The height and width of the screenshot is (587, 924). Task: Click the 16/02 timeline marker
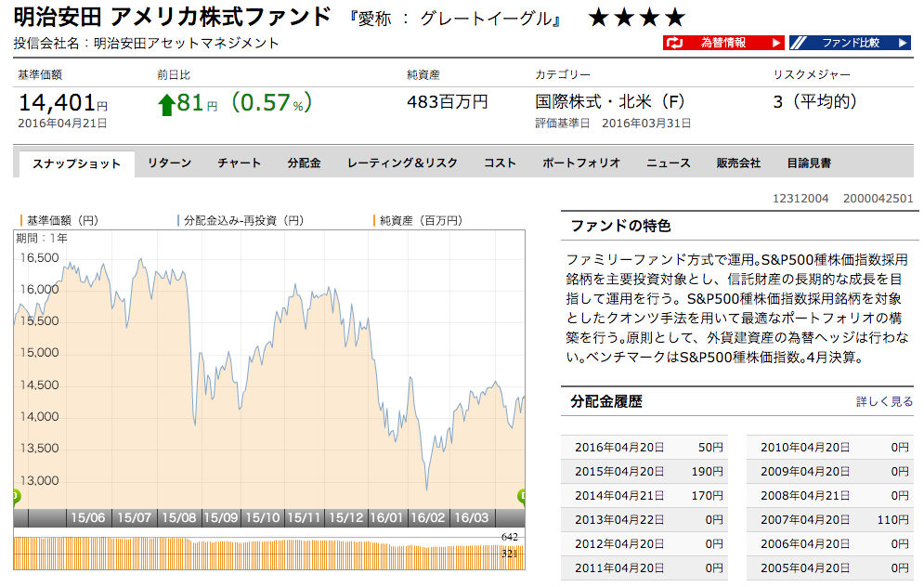click(428, 518)
